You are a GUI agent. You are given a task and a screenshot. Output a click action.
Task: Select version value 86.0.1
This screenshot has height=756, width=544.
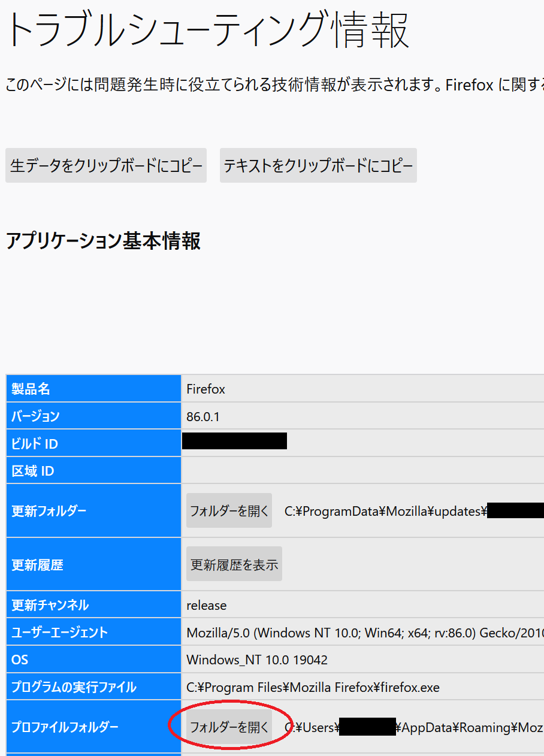(x=203, y=416)
